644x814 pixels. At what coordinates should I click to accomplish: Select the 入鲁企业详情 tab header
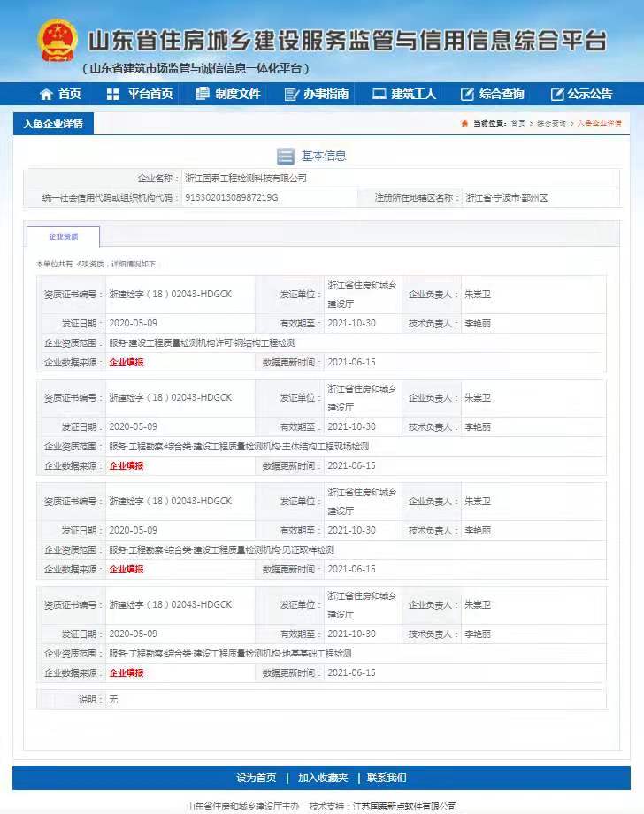point(53,124)
